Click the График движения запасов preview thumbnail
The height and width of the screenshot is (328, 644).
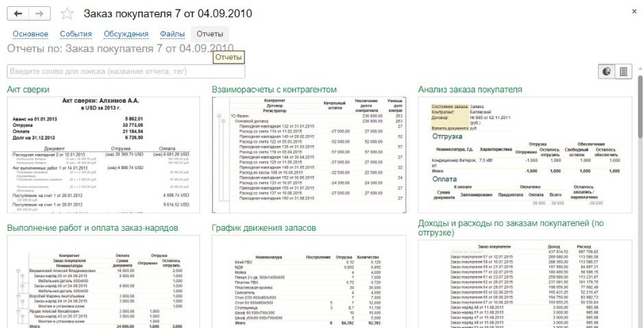tap(306, 284)
